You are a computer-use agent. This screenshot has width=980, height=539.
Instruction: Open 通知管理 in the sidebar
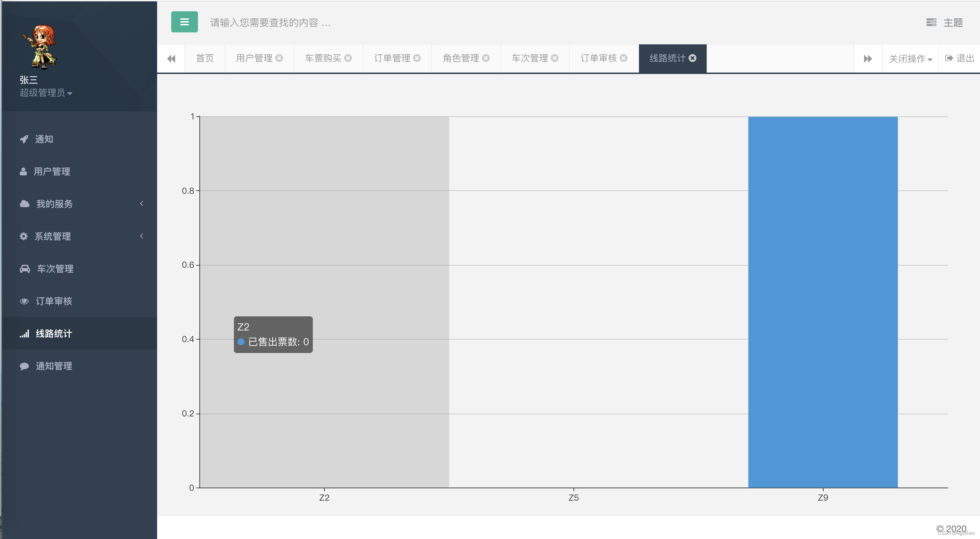[54, 366]
